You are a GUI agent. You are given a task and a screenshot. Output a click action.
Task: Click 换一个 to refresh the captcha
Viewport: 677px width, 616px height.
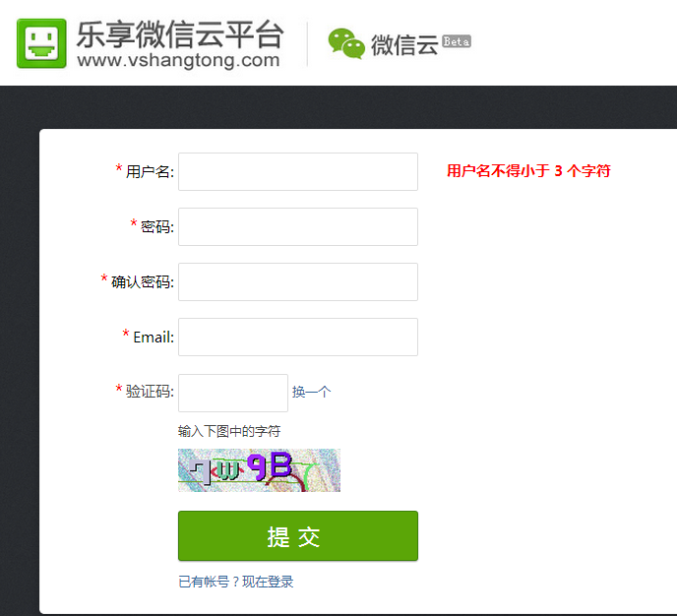point(311,392)
